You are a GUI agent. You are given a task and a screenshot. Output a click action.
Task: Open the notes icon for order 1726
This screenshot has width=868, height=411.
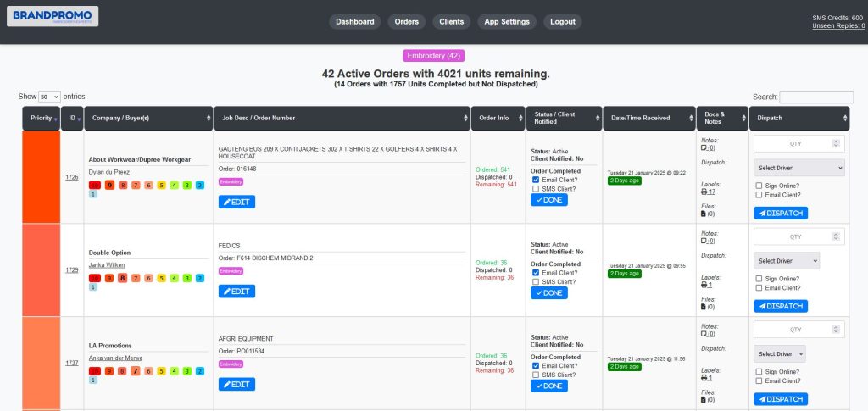[x=704, y=147]
